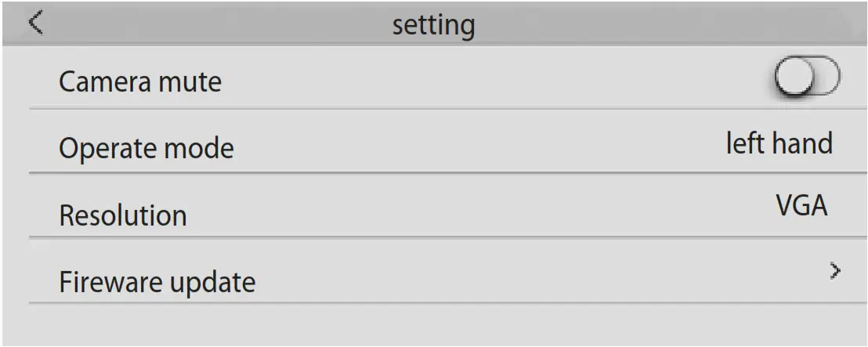Go back using the header arrow
This screenshot has width=868, height=347.
tap(36, 23)
